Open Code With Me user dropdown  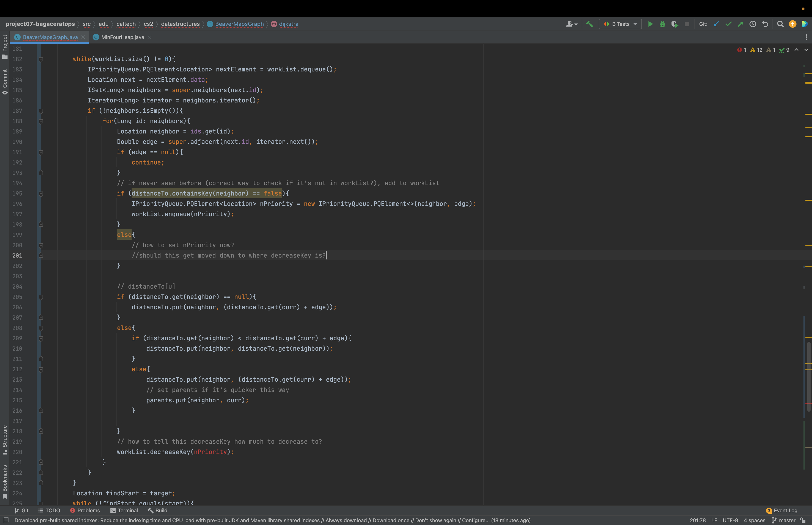pos(571,24)
